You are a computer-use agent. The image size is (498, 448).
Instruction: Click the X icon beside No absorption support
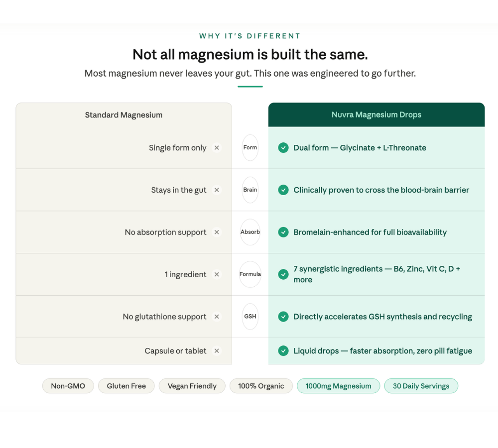click(x=217, y=232)
